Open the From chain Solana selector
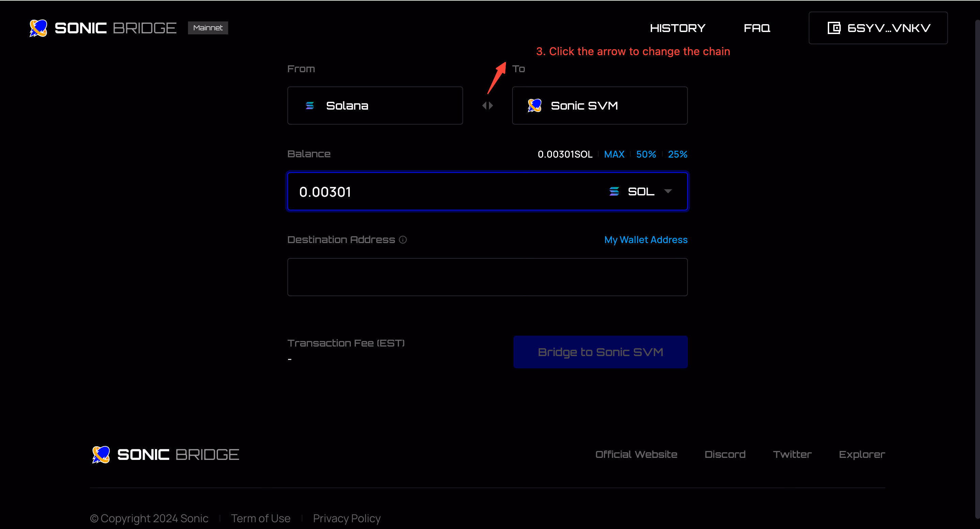Image resolution: width=980 pixels, height=529 pixels. click(x=375, y=105)
